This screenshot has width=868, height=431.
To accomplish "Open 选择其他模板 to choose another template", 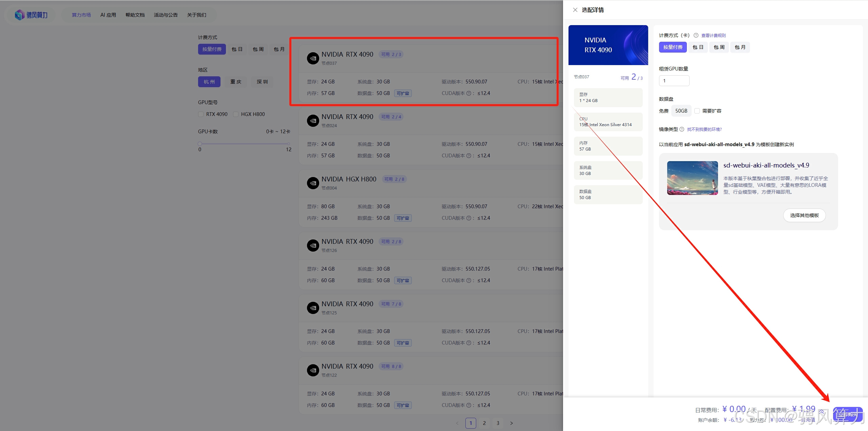I will (x=804, y=215).
